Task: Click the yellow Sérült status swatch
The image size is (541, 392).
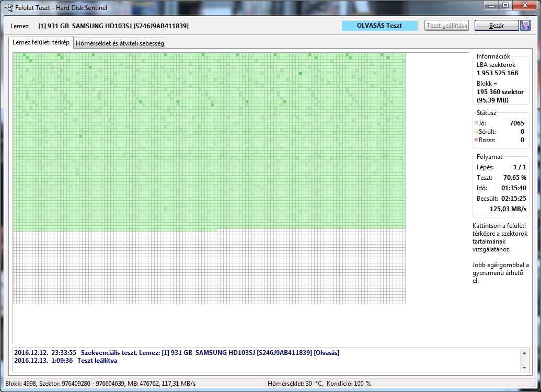Action: [476, 131]
